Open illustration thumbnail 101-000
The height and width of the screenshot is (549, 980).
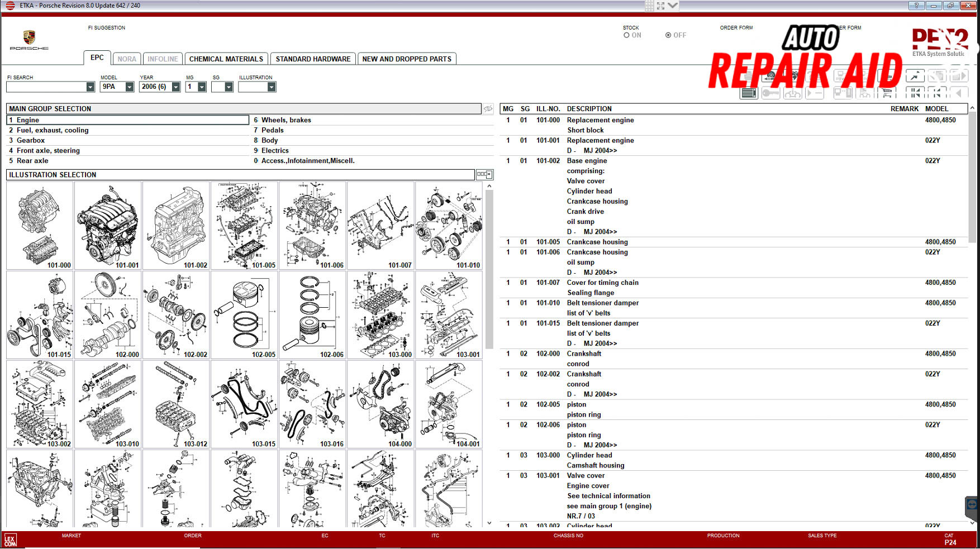pos(40,226)
